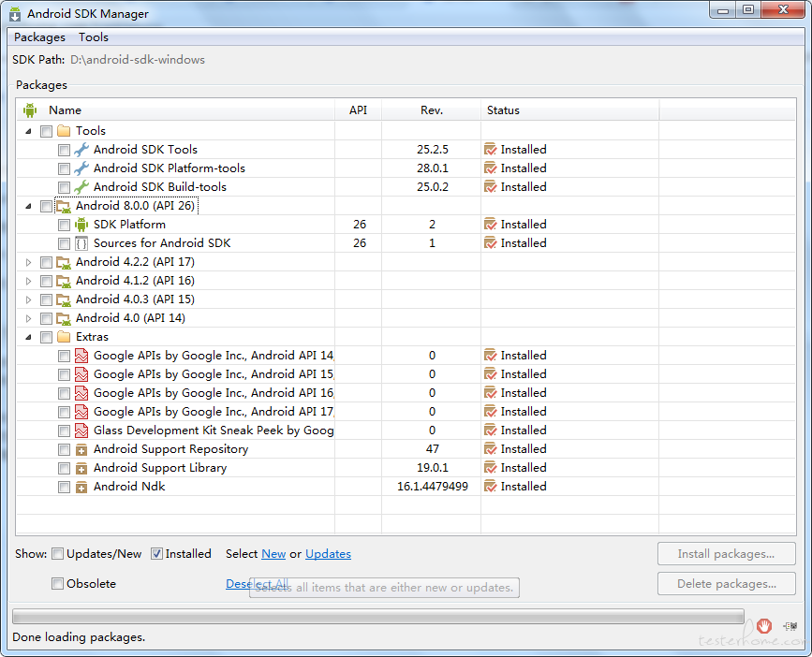Click the New link
Image resolution: width=812 pixels, height=657 pixels.
tap(273, 554)
